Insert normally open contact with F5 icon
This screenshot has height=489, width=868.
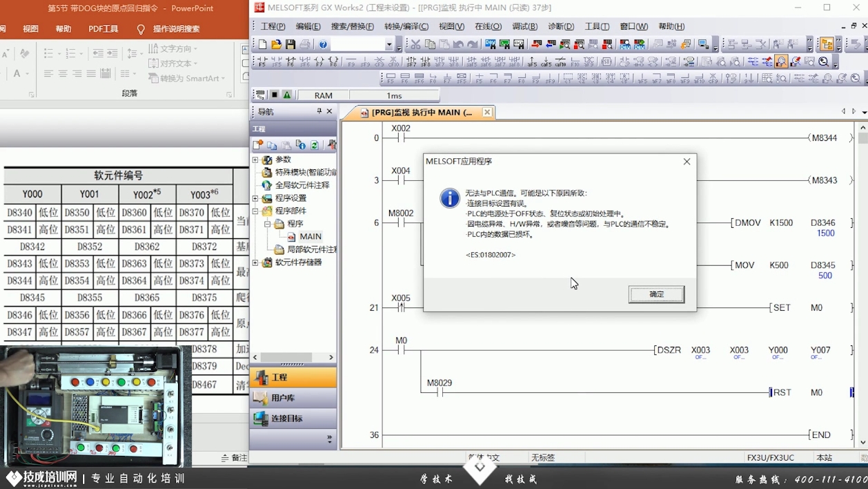[262, 61]
